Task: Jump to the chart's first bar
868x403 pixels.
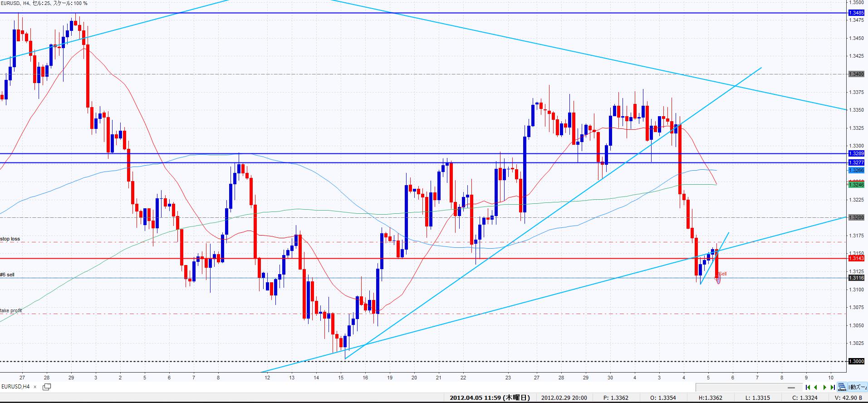Action: (x=808, y=387)
